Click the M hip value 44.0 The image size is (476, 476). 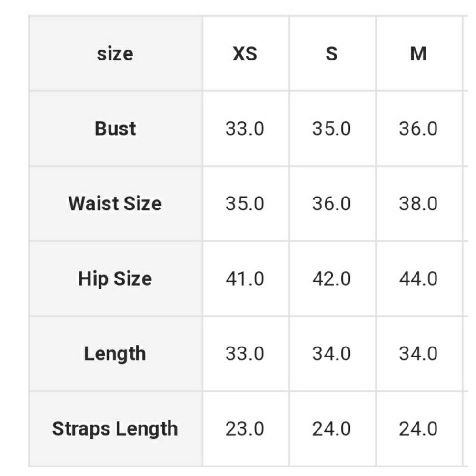click(x=418, y=279)
